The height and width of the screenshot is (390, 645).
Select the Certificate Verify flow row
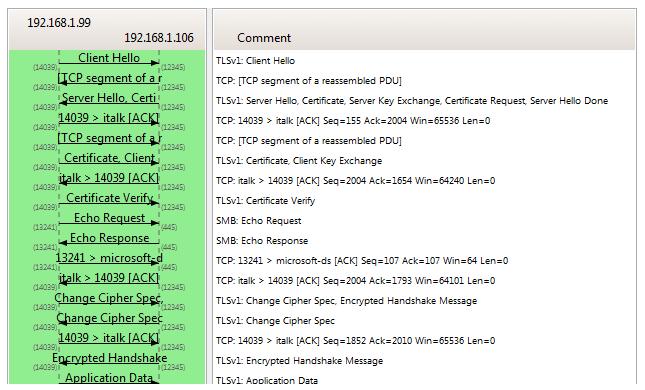(x=109, y=198)
